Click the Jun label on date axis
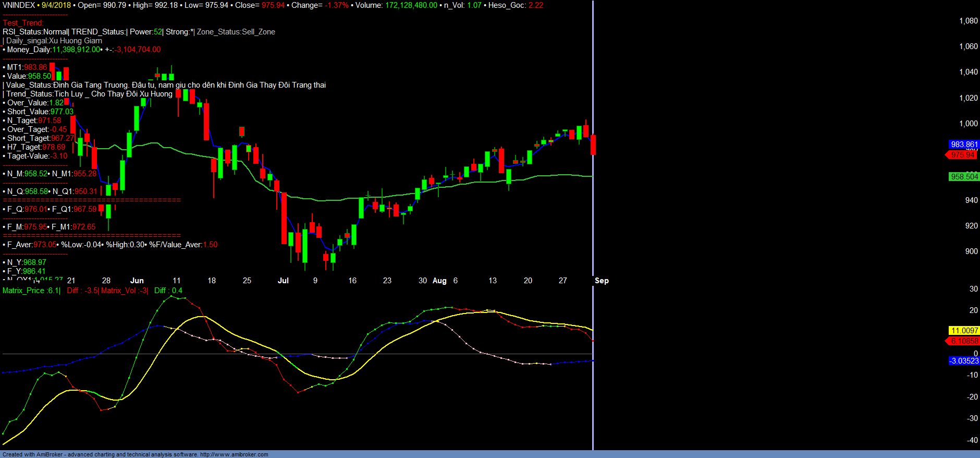Screen dimensions: 980x458 (x=137, y=281)
